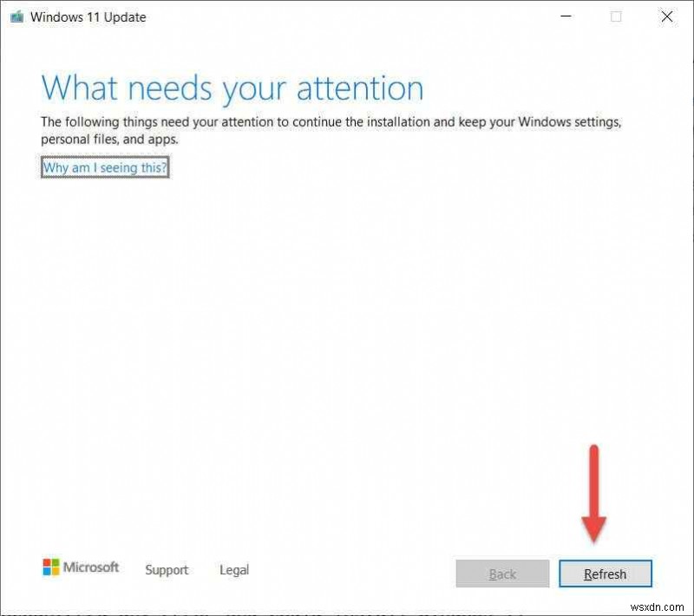Select the 'What needs your attention' heading

point(232,88)
